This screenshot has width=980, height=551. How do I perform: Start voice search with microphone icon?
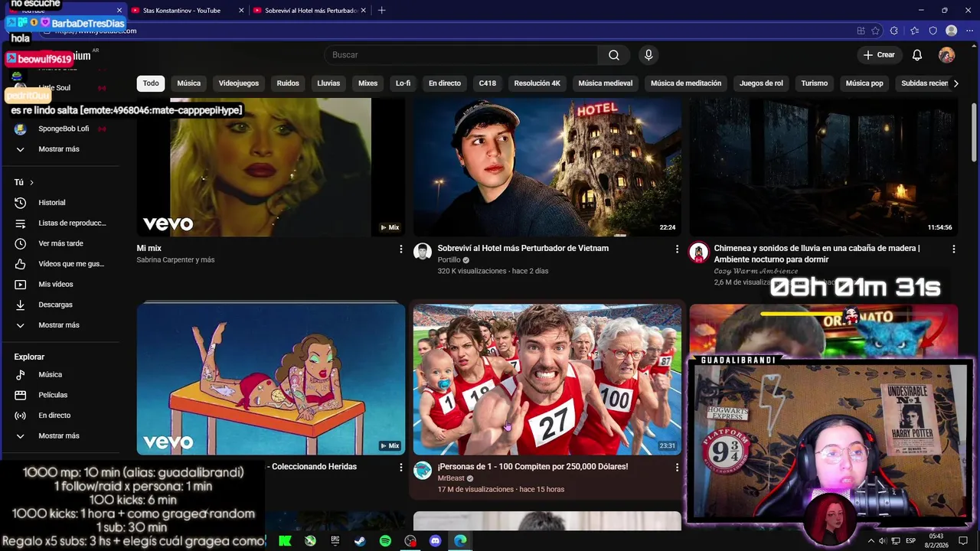pyautogui.click(x=648, y=55)
